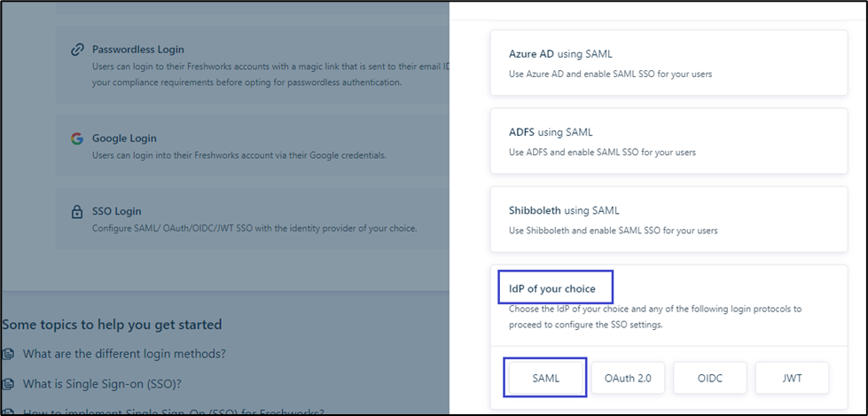Click the Google logo icon
The image size is (868, 416).
click(77, 138)
